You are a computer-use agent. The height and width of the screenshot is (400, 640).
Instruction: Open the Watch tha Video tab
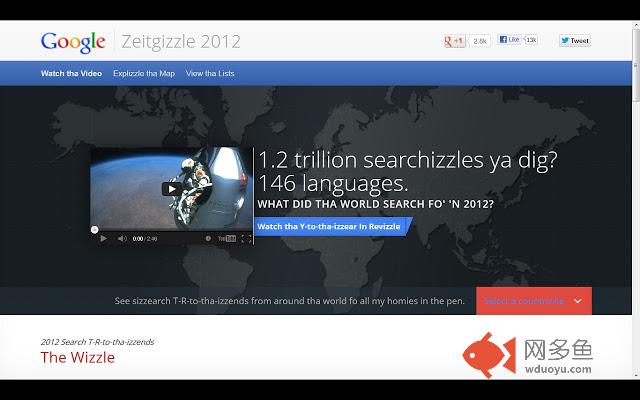[71, 73]
